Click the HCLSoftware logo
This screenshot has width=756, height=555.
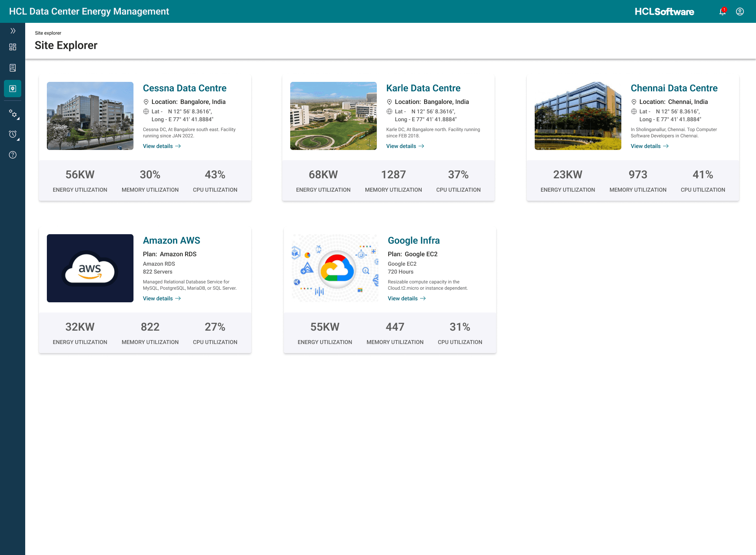[x=664, y=12]
